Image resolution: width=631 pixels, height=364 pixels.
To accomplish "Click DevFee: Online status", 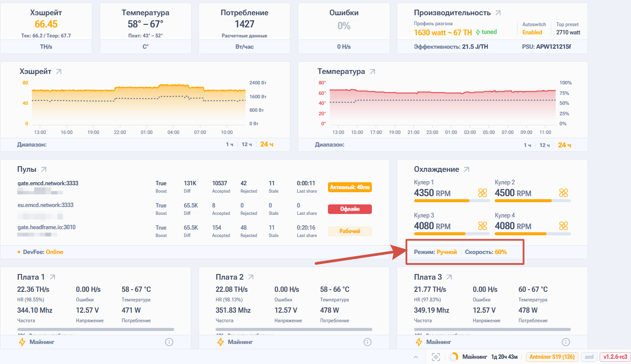I will (x=43, y=252).
